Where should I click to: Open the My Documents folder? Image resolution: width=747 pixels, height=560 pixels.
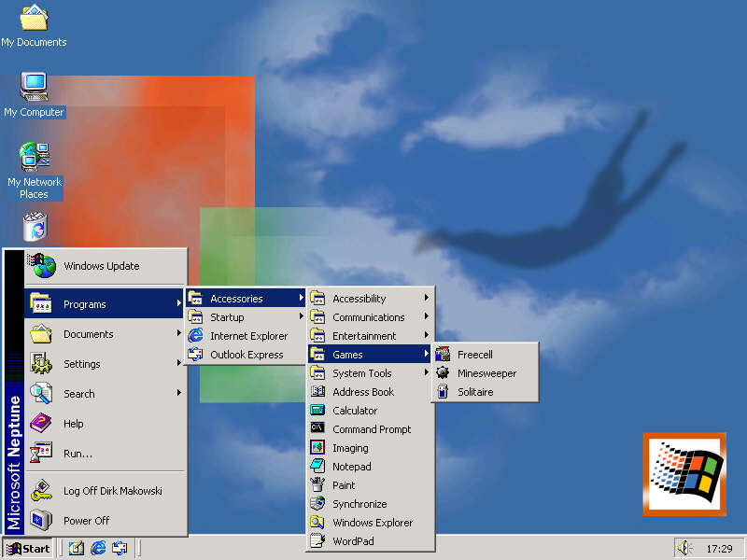33,19
